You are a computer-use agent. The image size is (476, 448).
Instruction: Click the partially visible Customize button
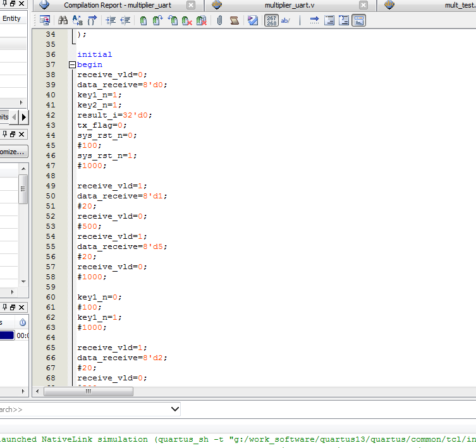[13, 152]
